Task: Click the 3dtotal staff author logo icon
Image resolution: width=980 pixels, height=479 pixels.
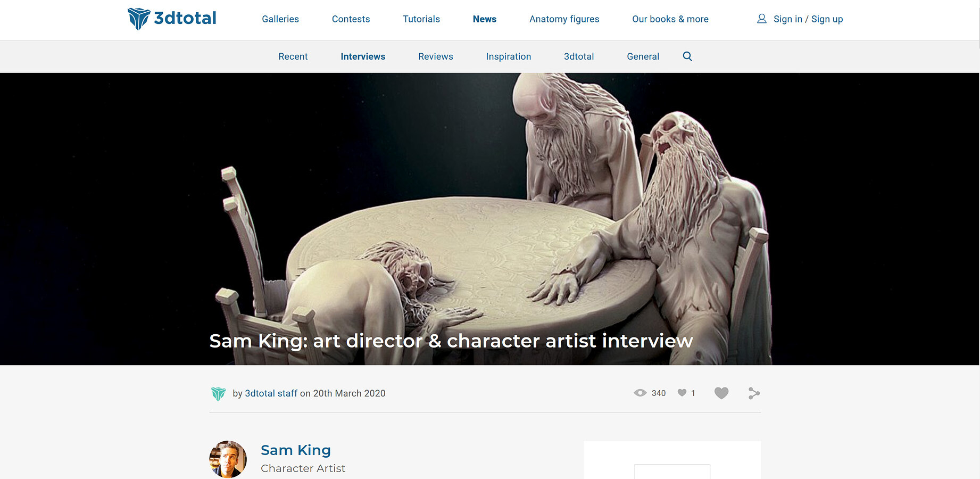Action: tap(219, 394)
